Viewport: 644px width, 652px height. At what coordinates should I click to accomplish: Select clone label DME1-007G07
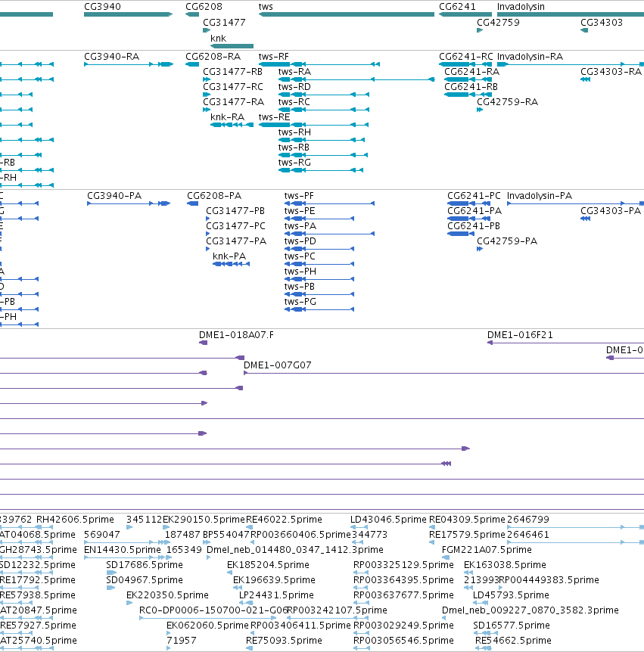278,365
